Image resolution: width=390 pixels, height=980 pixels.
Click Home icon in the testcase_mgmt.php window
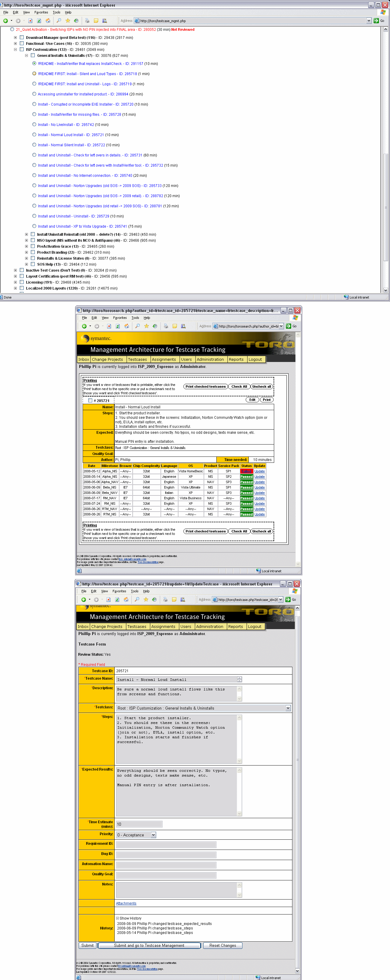(48, 21)
